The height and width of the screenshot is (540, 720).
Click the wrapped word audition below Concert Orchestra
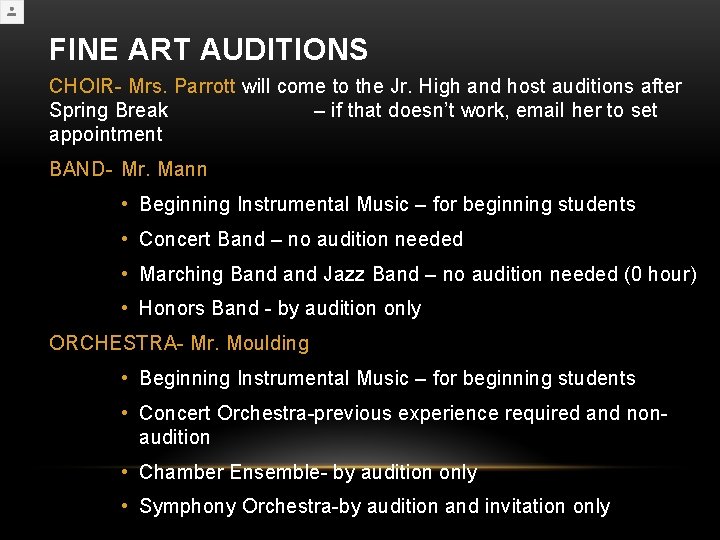click(175, 437)
